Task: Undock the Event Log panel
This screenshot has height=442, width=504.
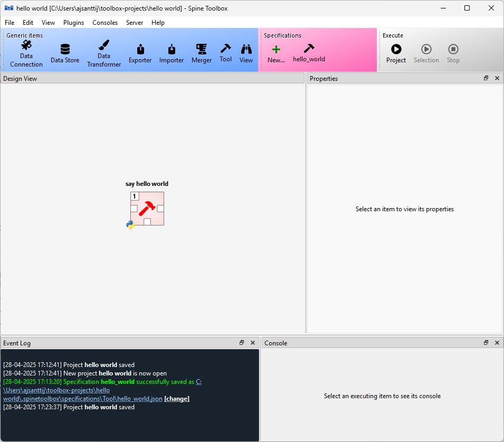Action: (x=242, y=343)
